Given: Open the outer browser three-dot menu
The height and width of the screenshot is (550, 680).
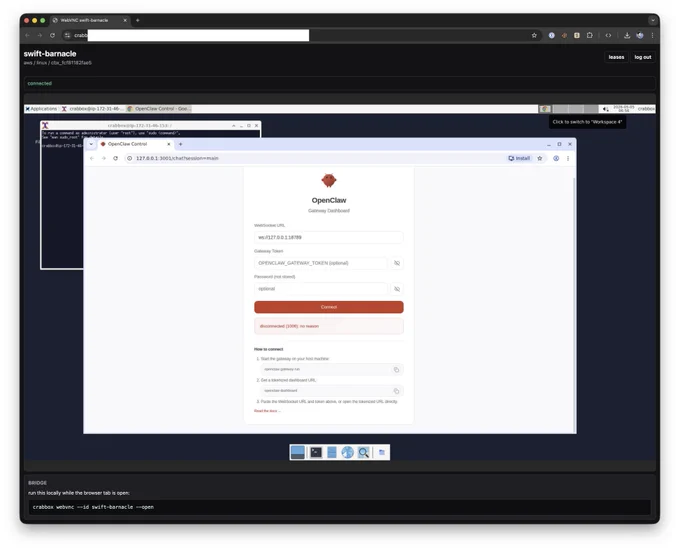Looking at the screenshot, I should tap(652, 36).
